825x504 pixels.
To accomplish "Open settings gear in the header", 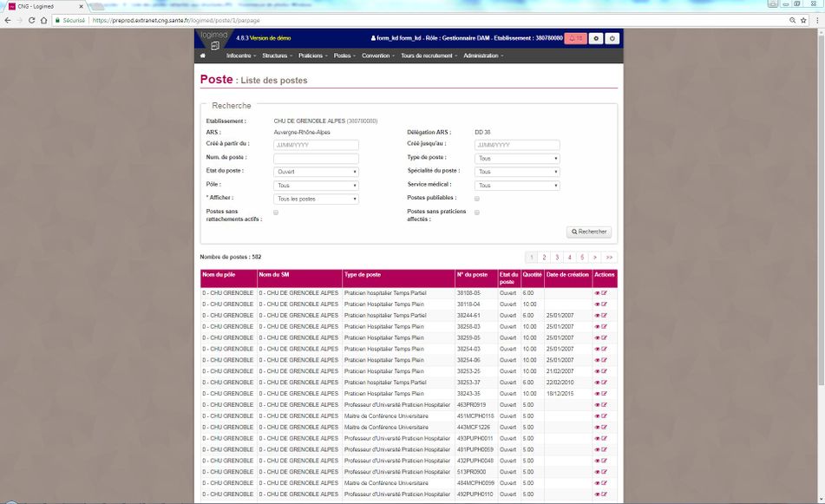I will 596,38.
